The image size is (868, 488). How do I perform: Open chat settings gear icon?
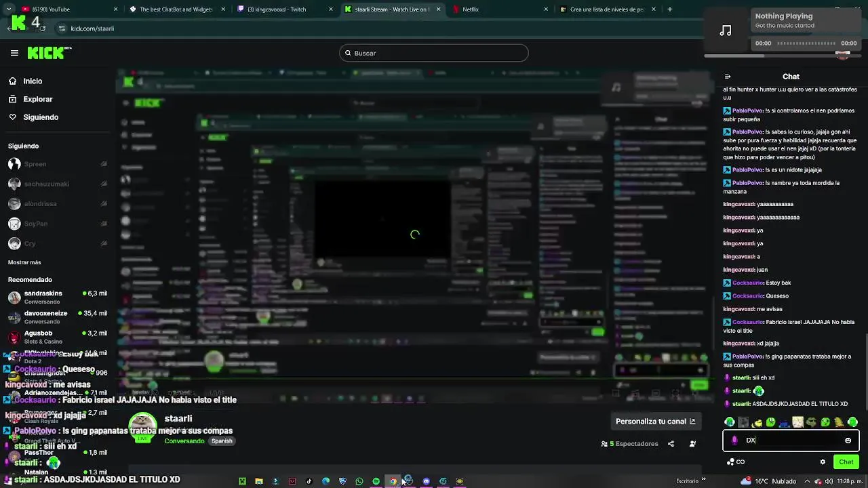pos(823,462)
